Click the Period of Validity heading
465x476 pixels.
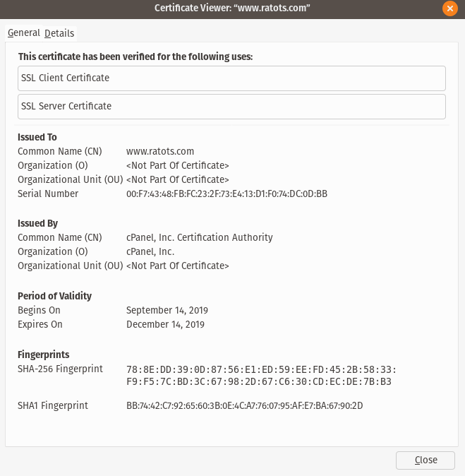(54, 296)
